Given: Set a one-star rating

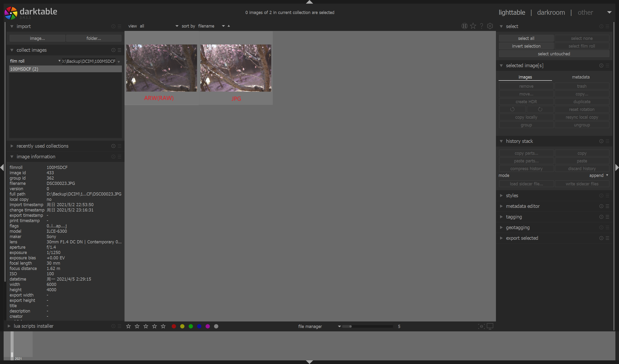Looking at the screenshot, I should [128, 327].
